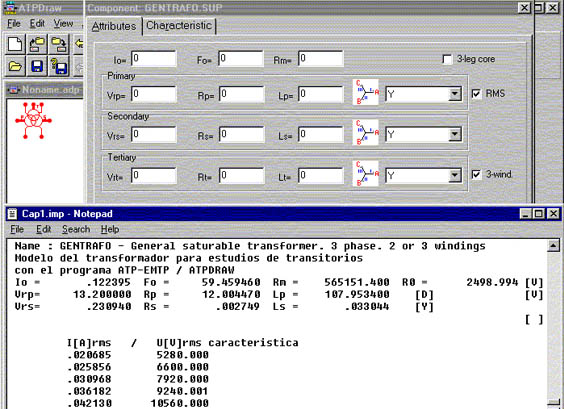Open Notepad Help menu
Image resolution: width=564 pixels, height=409 pixels.
coord(110,230)
